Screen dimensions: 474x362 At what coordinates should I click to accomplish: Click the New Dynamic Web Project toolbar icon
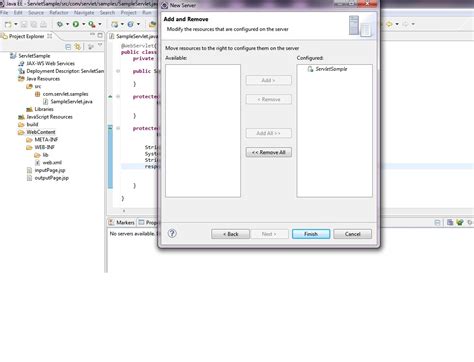pyautogui.click(x=114, y=24)
